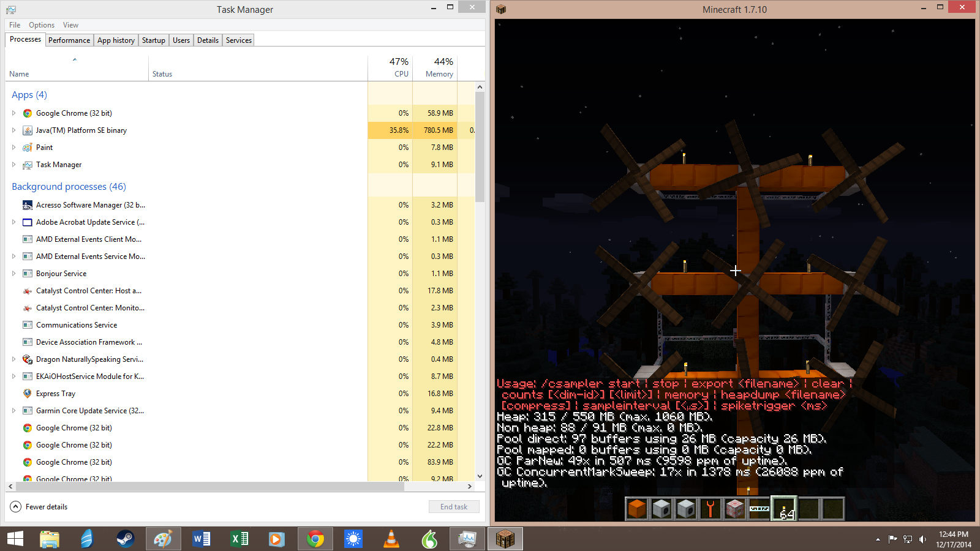The height and width of the screenshot is (551, 980).
Task: Show hidden system tray icons
Action: (x=878, y=539)
